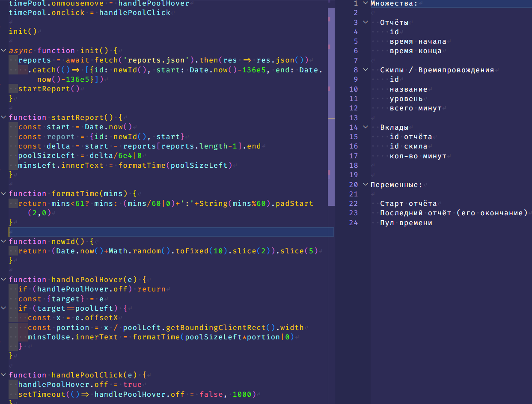532x404 pixels.
Task: Click the 'minsToUse.innerText' assignment line
Action: [161, 337]
